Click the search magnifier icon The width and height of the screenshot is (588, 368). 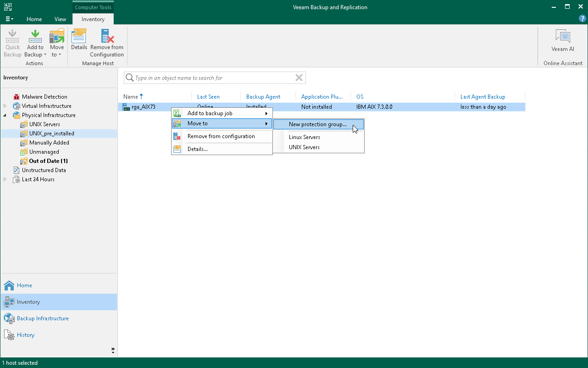(130, 78)
